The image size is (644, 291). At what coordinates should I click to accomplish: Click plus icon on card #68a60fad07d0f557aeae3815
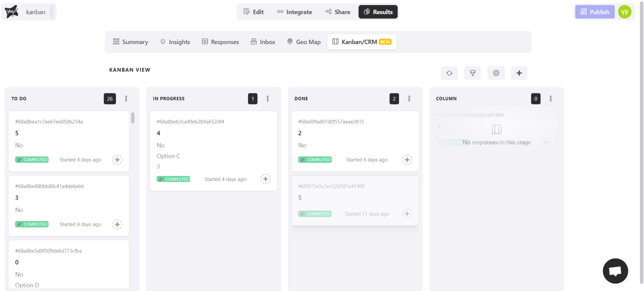coord(407,160)
